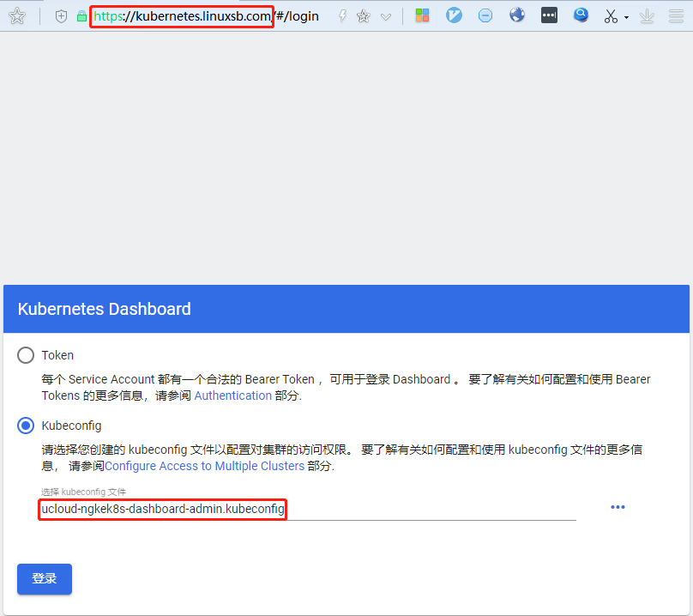
Task: Select the Token radio button
Action: coord(27,355)
